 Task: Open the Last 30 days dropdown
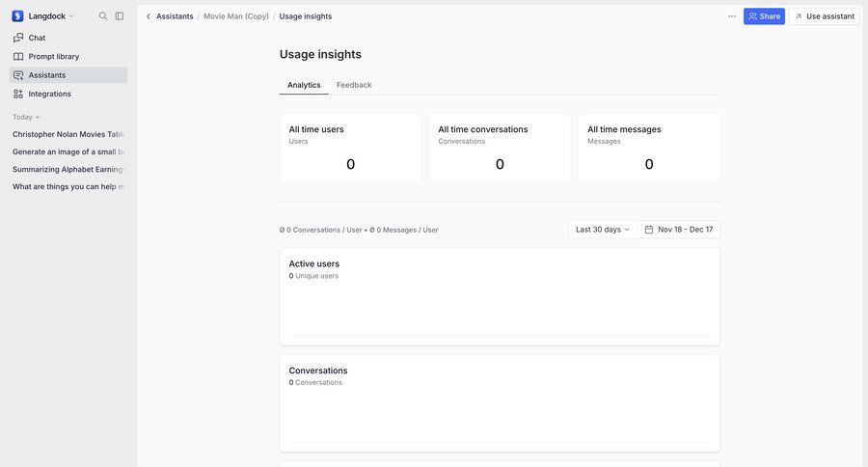(602, 230)
